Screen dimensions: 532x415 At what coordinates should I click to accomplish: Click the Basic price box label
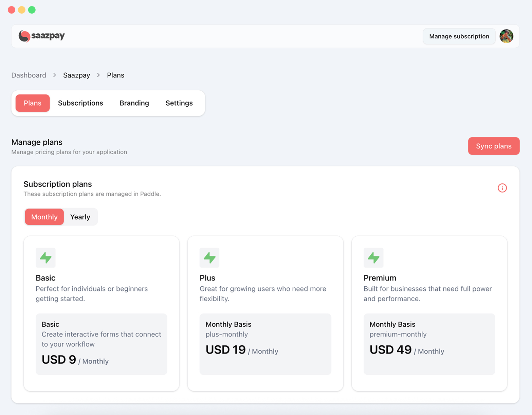pyautogui.click(x=51, y=324)
